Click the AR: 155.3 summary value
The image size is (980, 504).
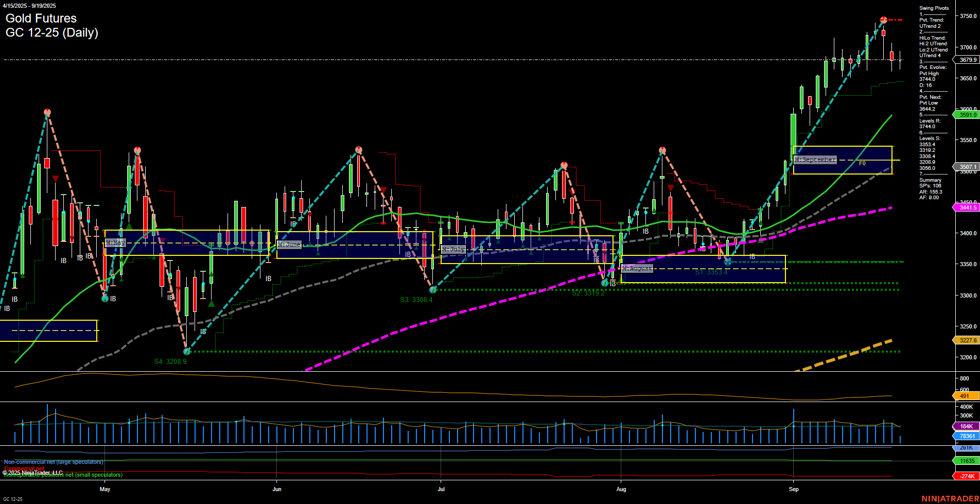(x=931, y=192)
